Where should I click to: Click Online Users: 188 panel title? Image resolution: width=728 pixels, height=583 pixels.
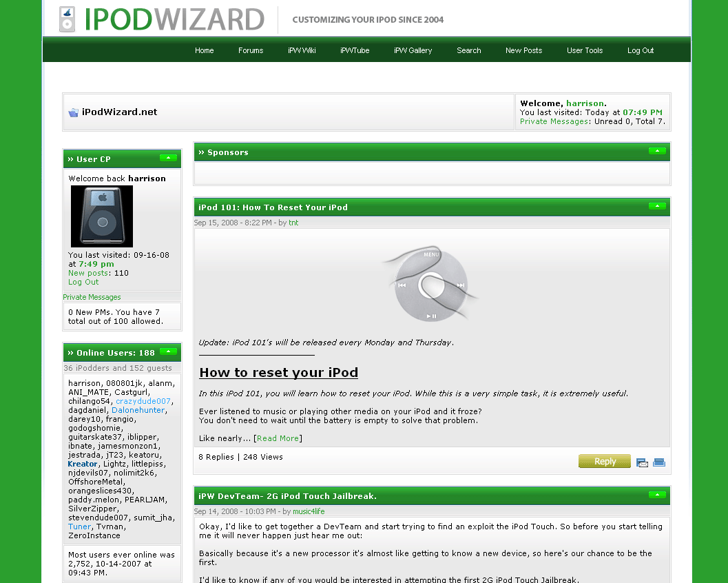click(115, 353)
